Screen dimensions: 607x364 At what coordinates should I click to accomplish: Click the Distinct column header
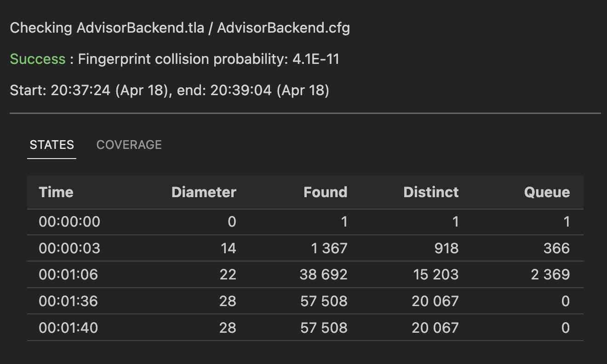(x=431, y=192)
